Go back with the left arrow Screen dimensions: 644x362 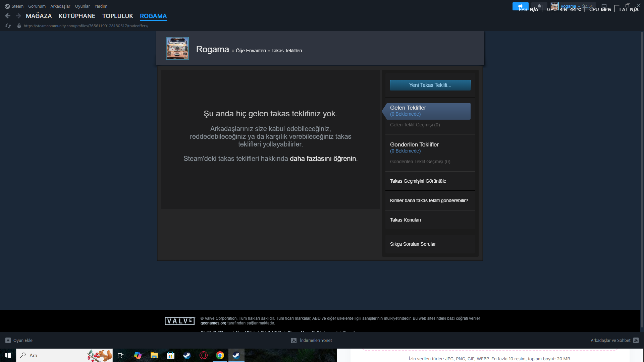pyautogui.click(x=8, y=16)
